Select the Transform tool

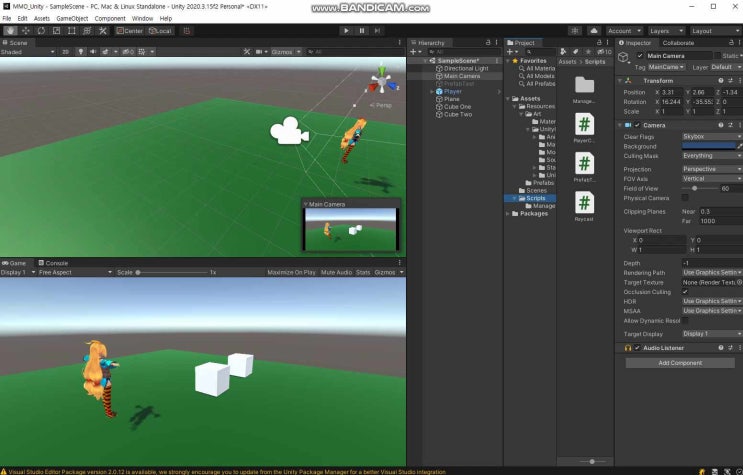point(87,31)
